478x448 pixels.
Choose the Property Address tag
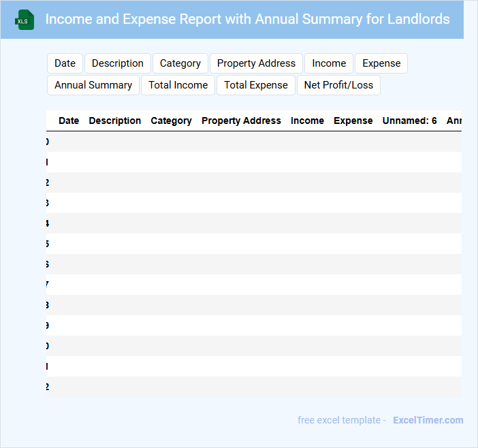[x=256, y=63]
